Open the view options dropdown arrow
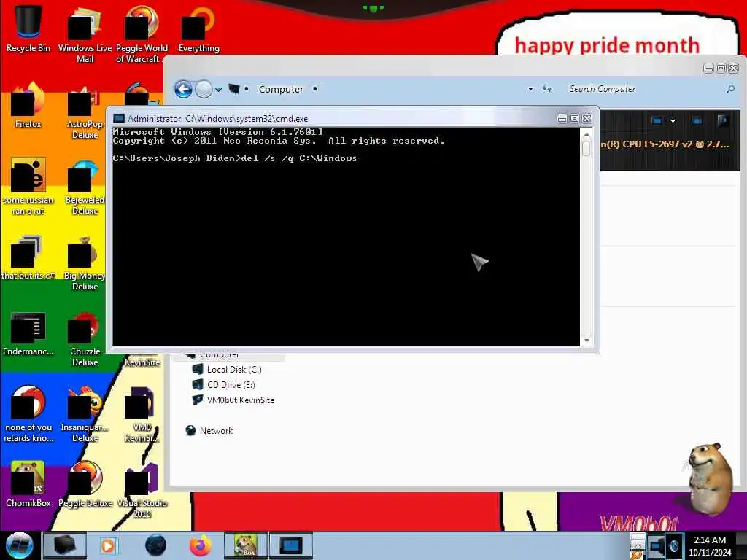747x560 pixels. tap(673, 121)
